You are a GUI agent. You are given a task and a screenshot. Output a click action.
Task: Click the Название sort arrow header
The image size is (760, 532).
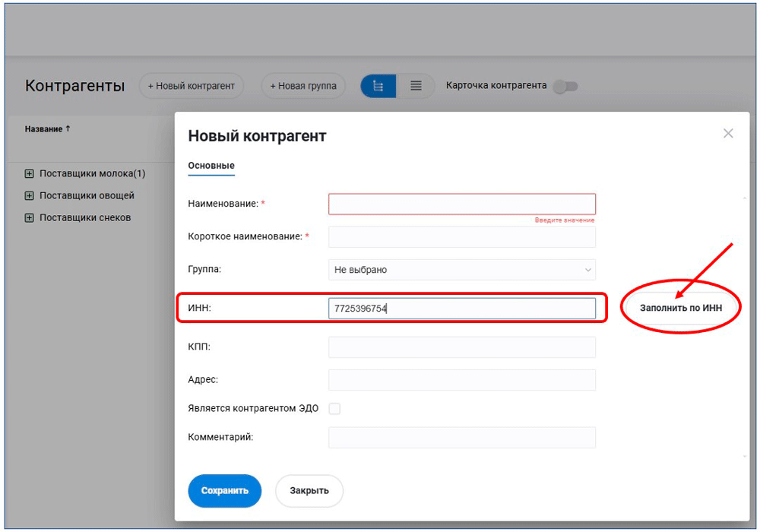coord(47,129)
